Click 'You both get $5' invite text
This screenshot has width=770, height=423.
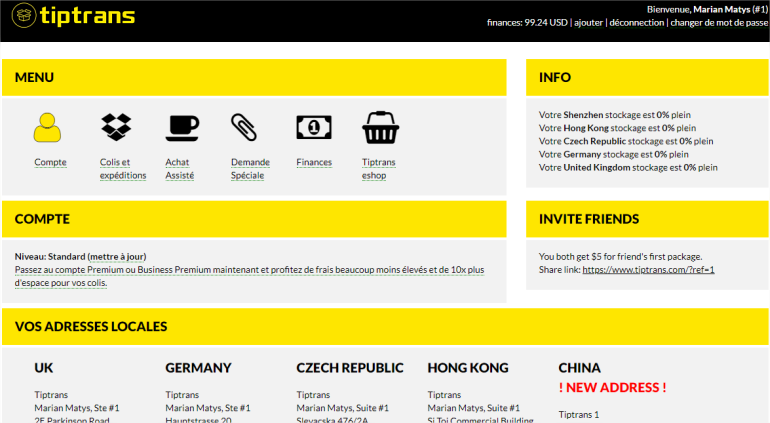click(x=621, y=256)
